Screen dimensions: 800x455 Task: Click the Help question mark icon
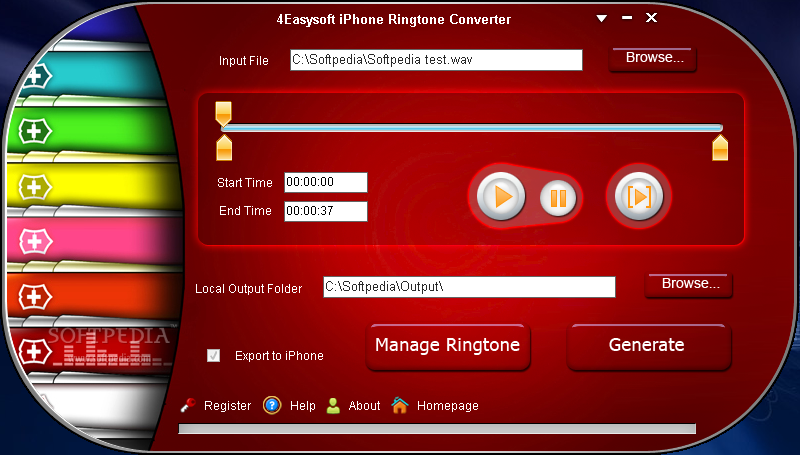pyautogui.click(x=272, y=406)
